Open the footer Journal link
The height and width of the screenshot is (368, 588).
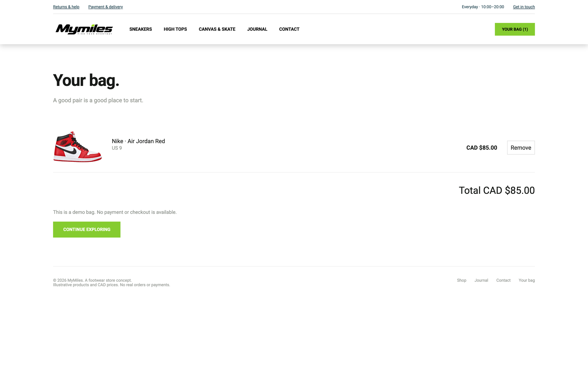pos(481,280)
